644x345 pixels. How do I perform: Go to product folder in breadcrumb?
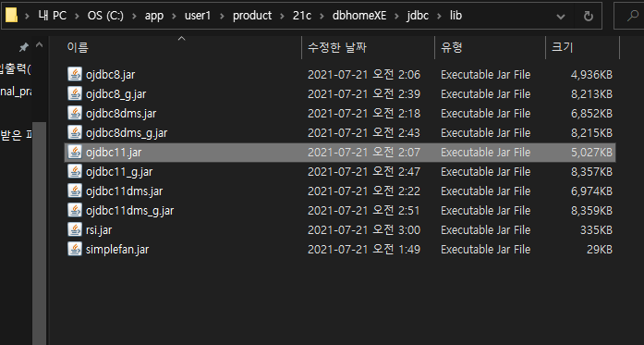[252, 16]
